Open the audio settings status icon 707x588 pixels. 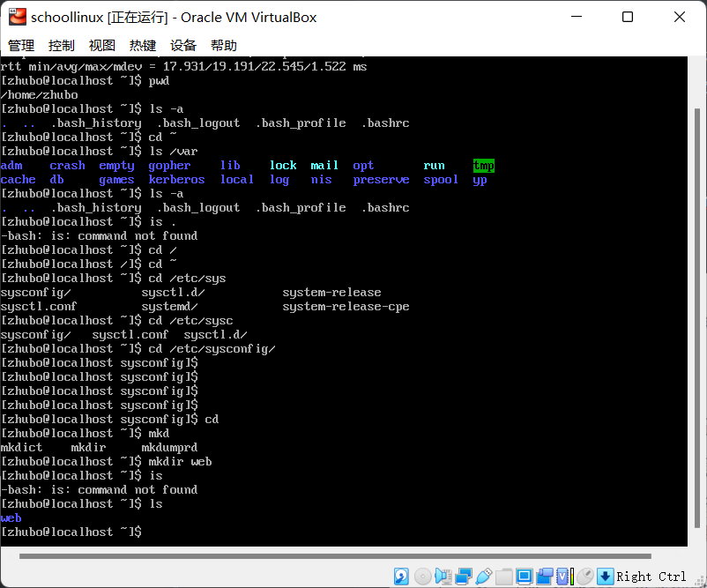point(443,576)
